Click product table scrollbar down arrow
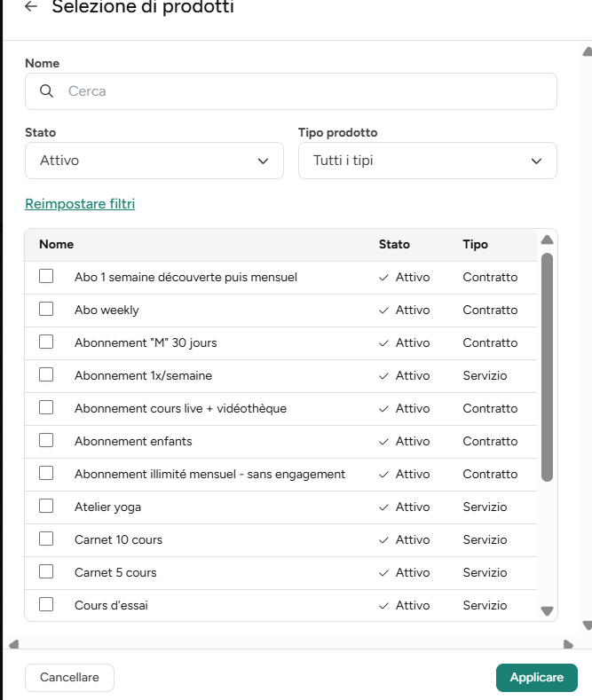 tap(547, 610)
